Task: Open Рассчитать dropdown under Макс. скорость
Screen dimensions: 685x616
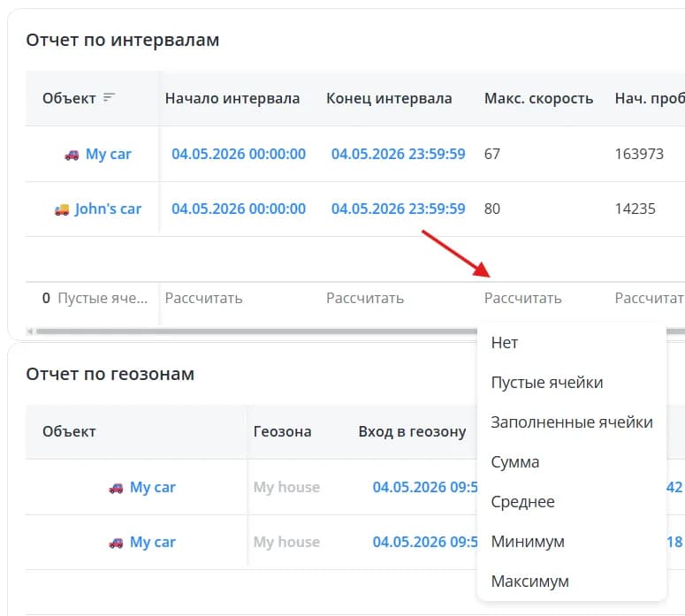Action: click(x=523, y=299)
